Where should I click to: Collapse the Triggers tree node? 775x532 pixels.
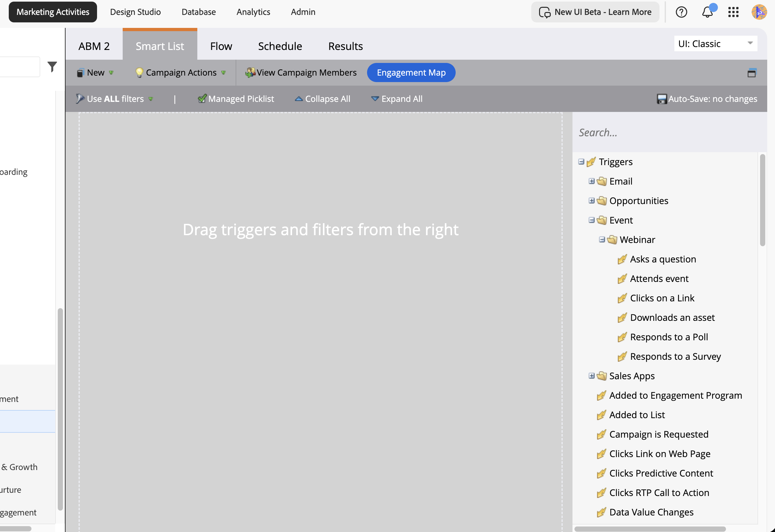pyautogui.click(x=581, y=162)
